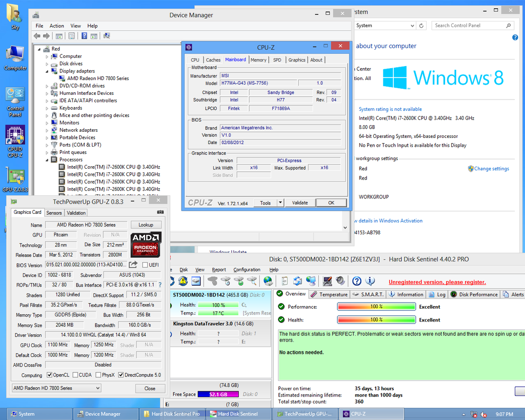525x420 pixels.
Task: Toggle the PhysX checkbox
Action: [97, 375]
